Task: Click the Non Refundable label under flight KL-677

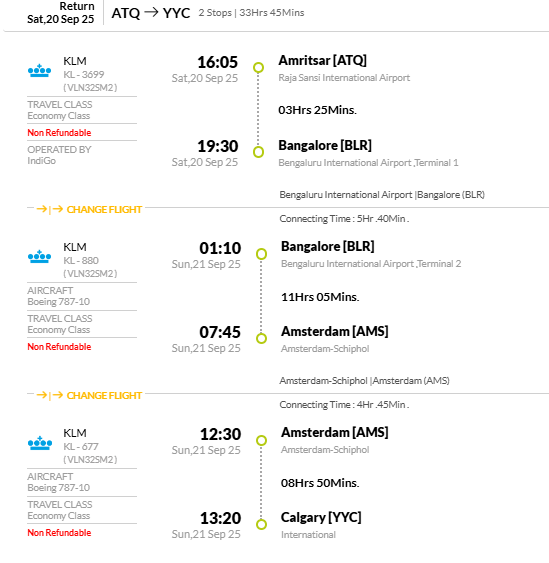Action: [59, 533]
